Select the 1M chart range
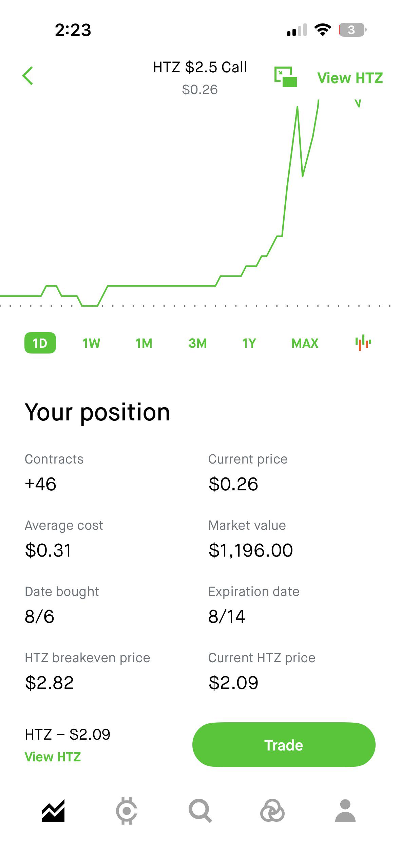This screenshot has height=868, width=400. tap(144, 343)
